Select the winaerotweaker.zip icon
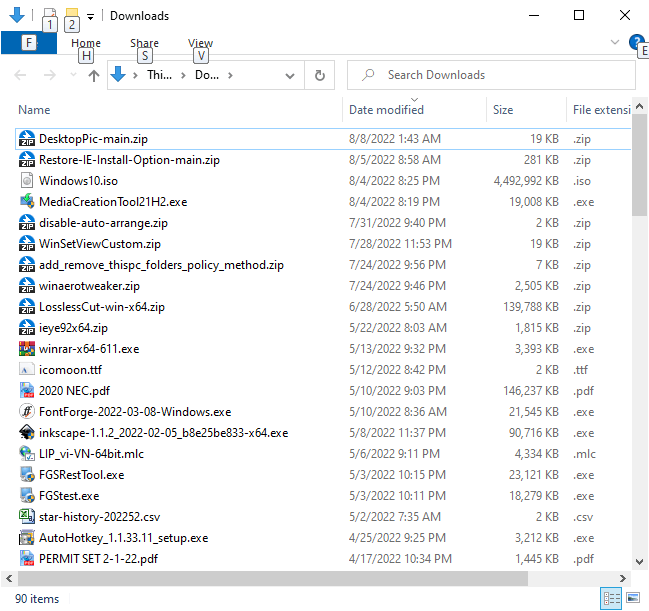This screenshot has width=649, height=611. 27,286
